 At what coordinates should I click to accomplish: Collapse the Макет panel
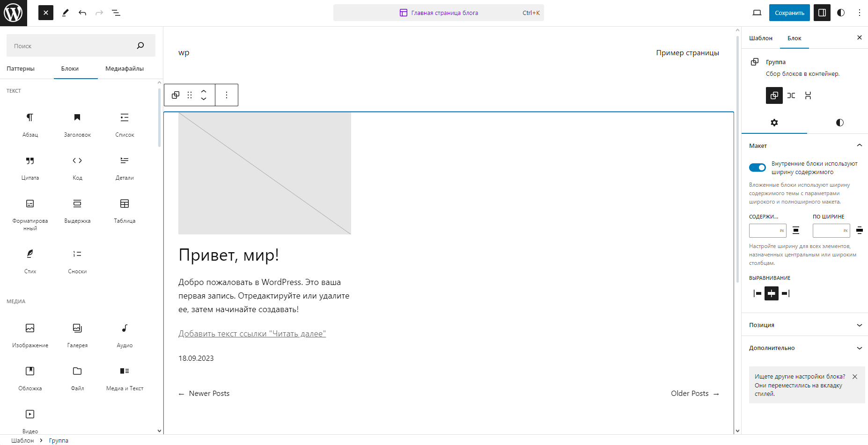pos(859,146)
